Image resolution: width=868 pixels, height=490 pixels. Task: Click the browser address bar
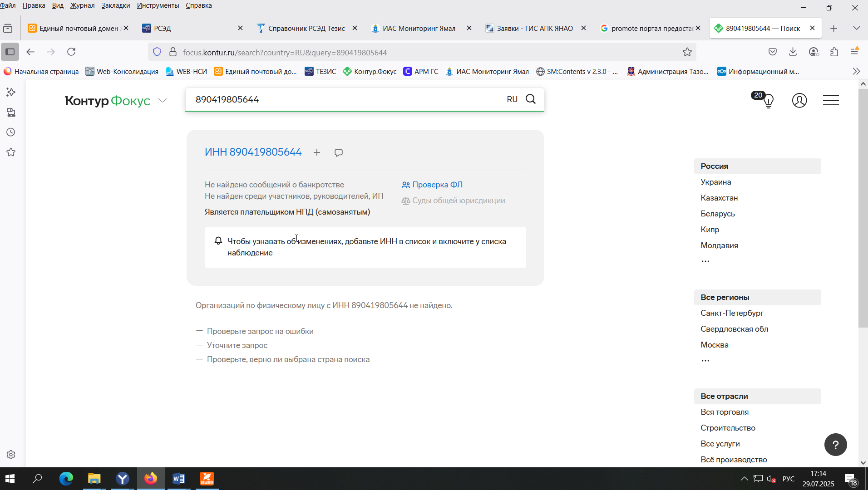422,52
